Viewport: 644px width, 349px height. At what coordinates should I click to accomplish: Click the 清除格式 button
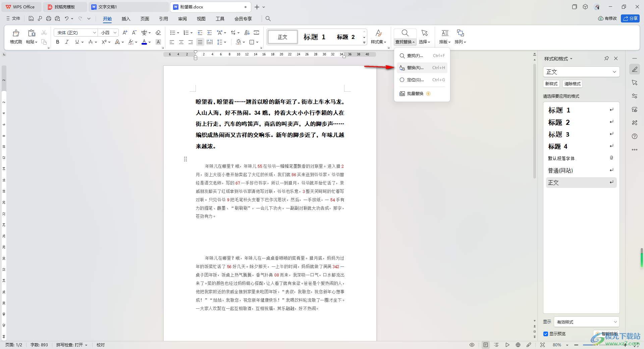point(572,84)
